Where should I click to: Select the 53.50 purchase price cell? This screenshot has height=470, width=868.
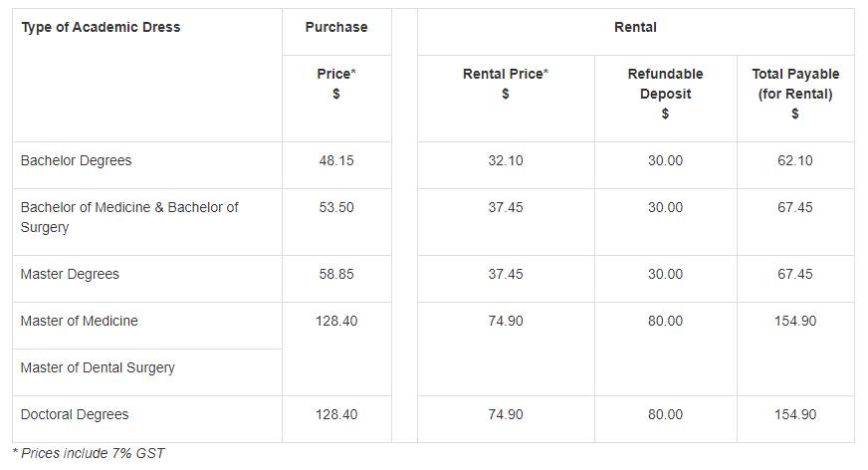coord(335,207)
